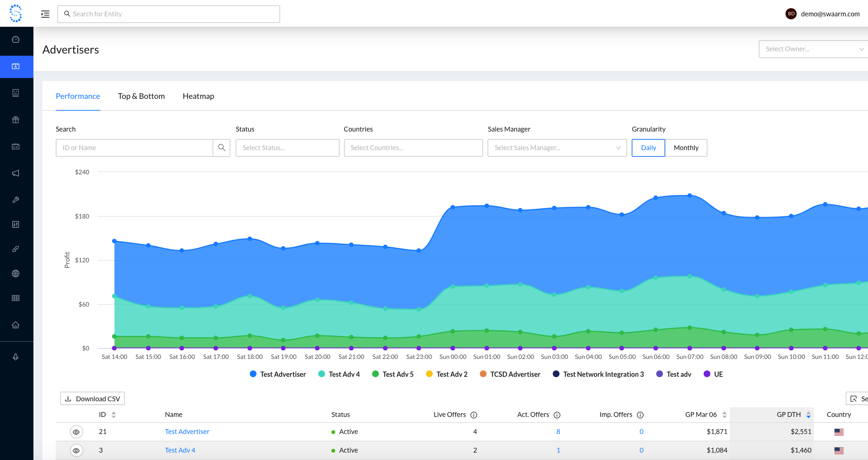868x460 pixels.
Task: Select the Advertisers sidebar icon
Action: 16,67
